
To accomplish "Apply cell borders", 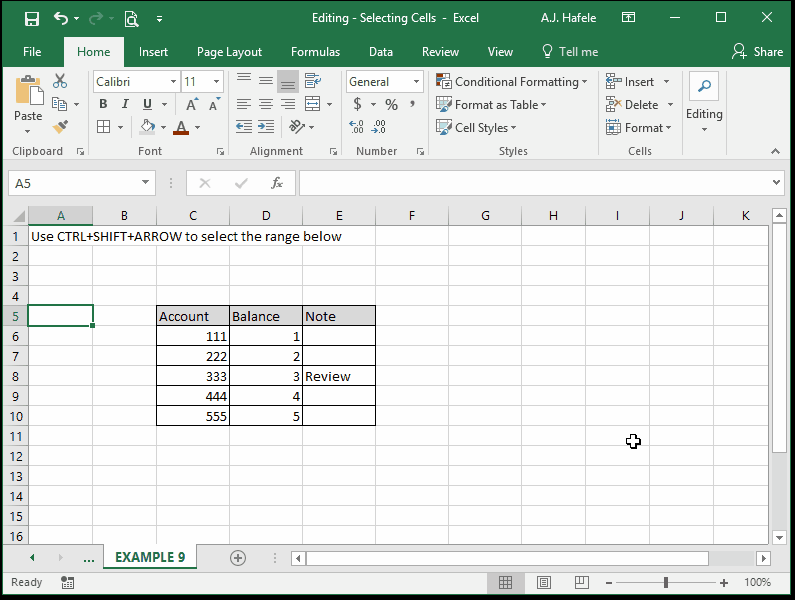I will click(103, 127).
